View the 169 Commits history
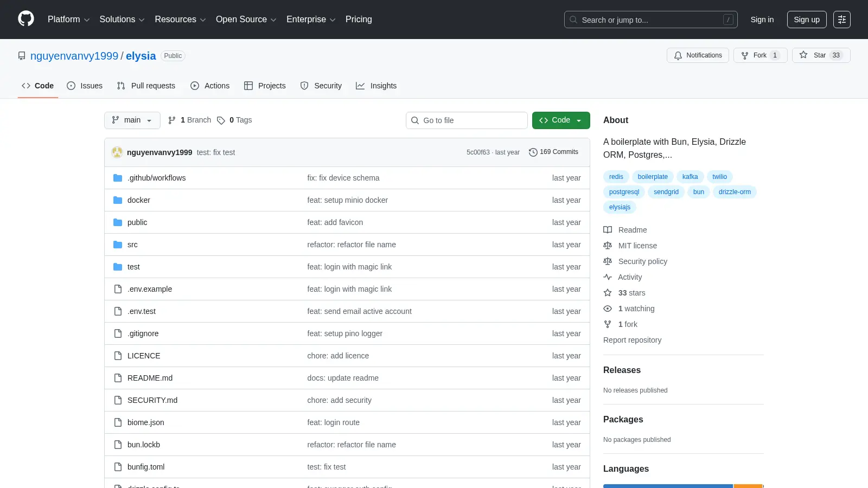The width and height of the screenshot is (868, 488). click(553, 152)
